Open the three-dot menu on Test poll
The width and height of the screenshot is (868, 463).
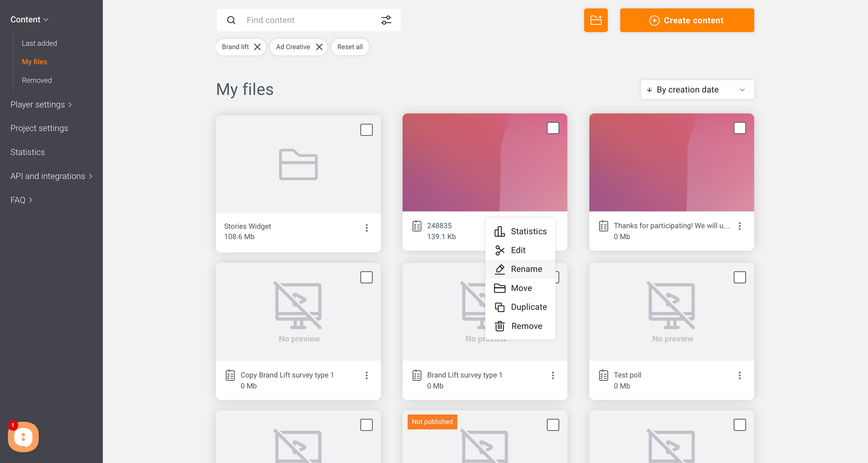740,375
